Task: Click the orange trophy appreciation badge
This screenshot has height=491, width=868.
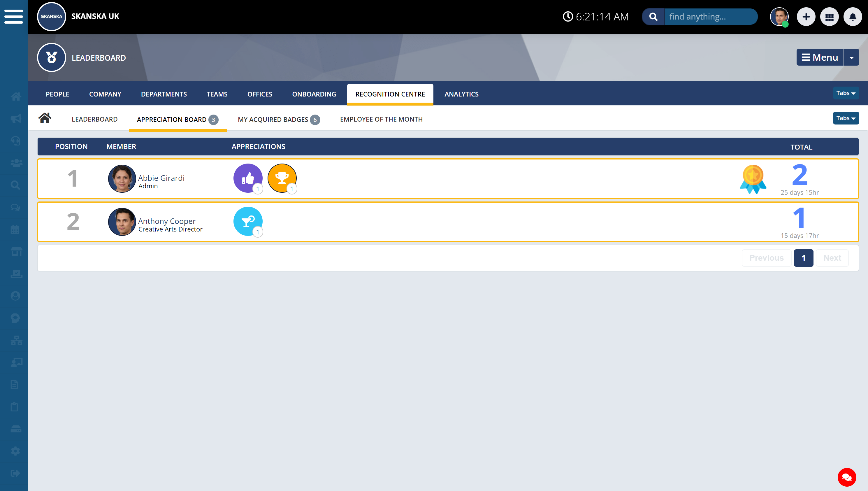Action: click(282, 178)
